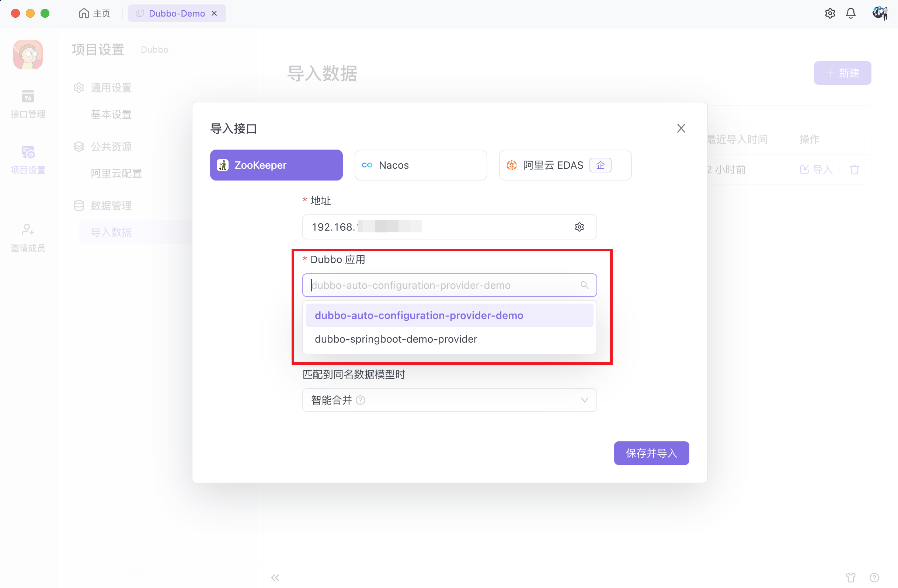Click the 地址 address input field
This screenshot has width=898, height=588.
[434, 227]
